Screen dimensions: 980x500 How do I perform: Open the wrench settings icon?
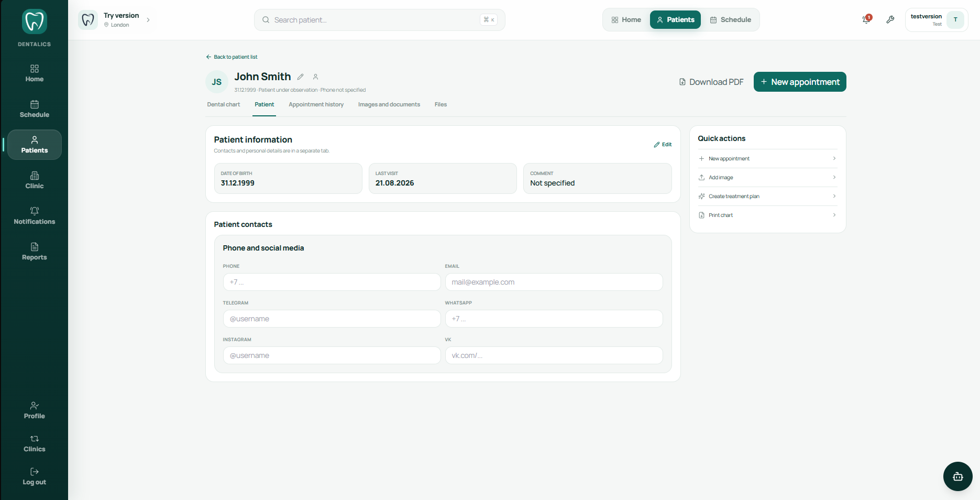(x=890, y=20)
